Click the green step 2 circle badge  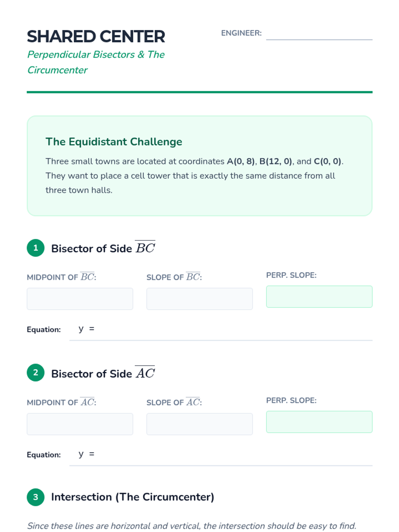coord(36,373)
